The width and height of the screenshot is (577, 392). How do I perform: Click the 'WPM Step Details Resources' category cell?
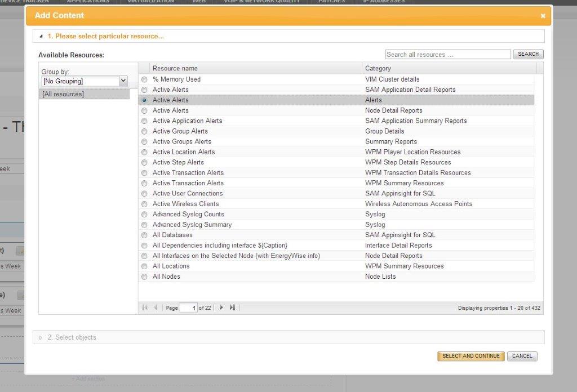coord(408,163)
